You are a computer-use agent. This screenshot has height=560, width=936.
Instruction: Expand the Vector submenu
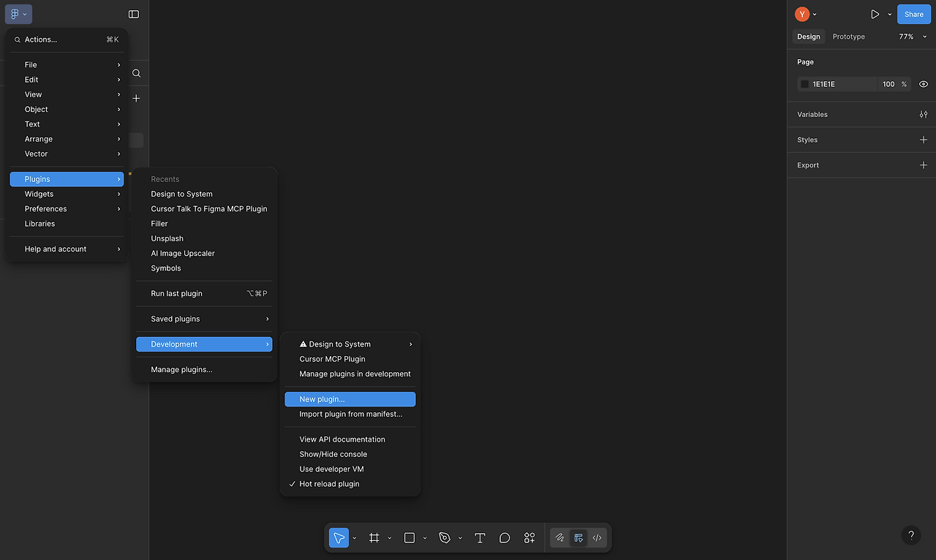coord(67,154)
